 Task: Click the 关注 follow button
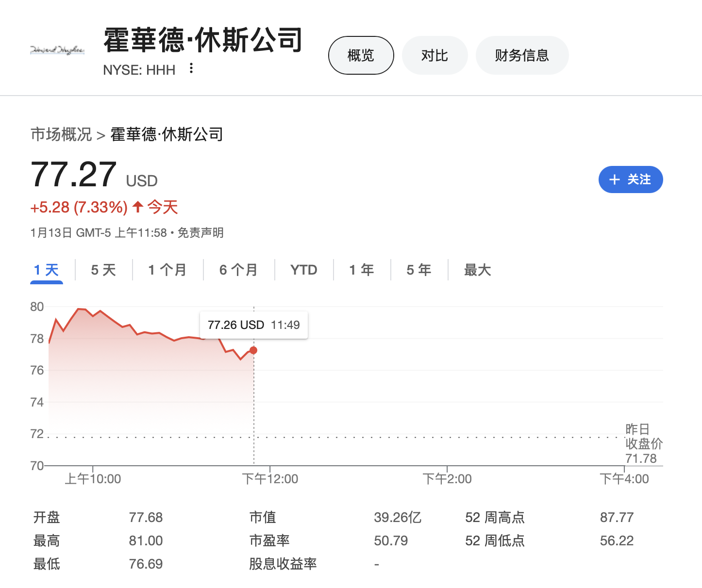[631, 180]
